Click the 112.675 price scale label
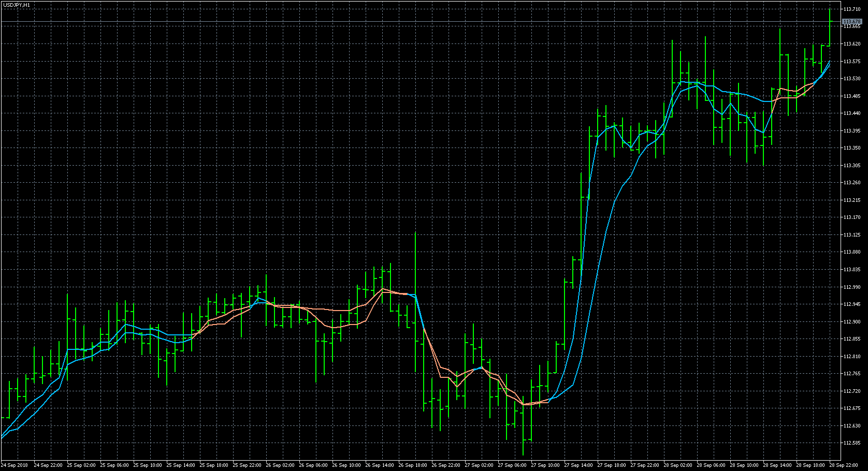 coord(852,408)
